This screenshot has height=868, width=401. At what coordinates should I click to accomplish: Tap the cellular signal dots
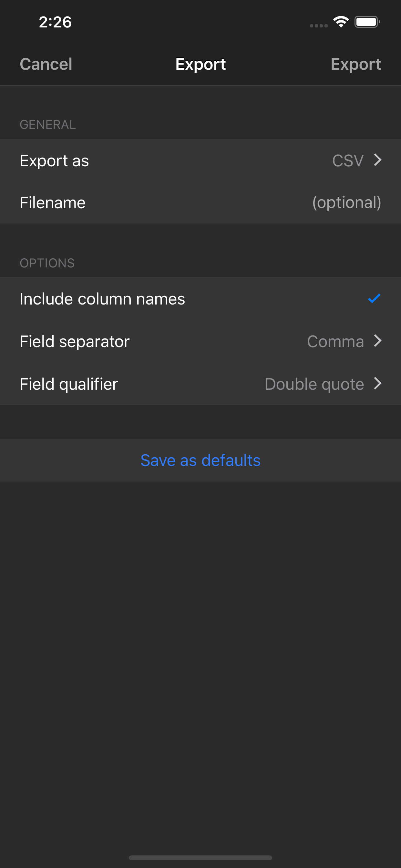click(x=318, y=26)
